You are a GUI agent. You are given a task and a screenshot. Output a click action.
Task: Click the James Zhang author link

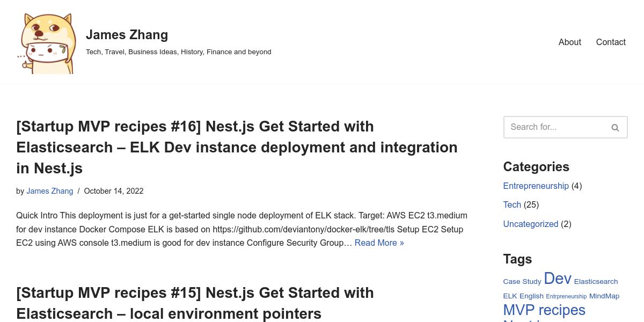49,191
